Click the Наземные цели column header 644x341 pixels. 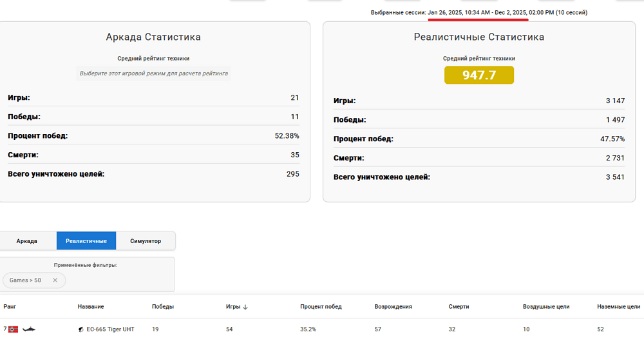(618, 307)
